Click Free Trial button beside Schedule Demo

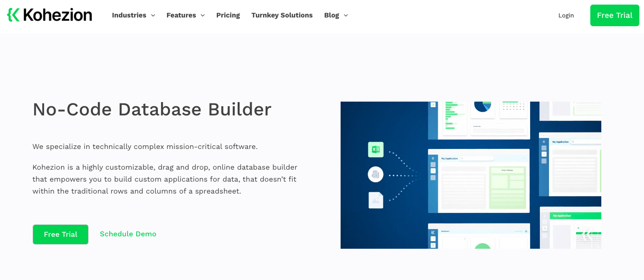[61, 234]
